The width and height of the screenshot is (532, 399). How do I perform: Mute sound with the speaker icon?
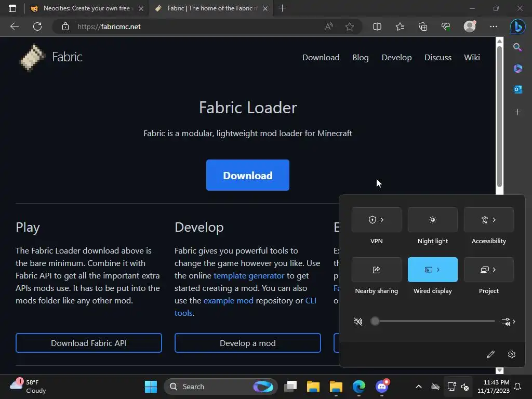click(358, 321)
